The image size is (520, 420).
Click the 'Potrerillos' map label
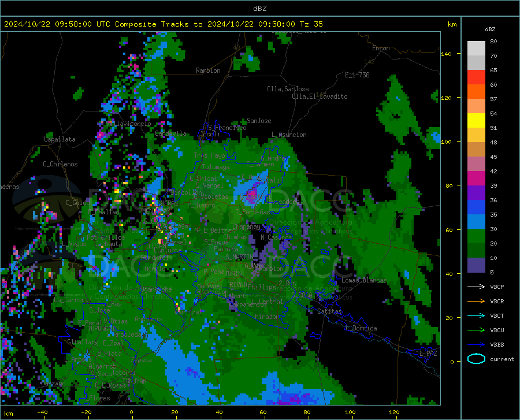click(x=106, y=237)
